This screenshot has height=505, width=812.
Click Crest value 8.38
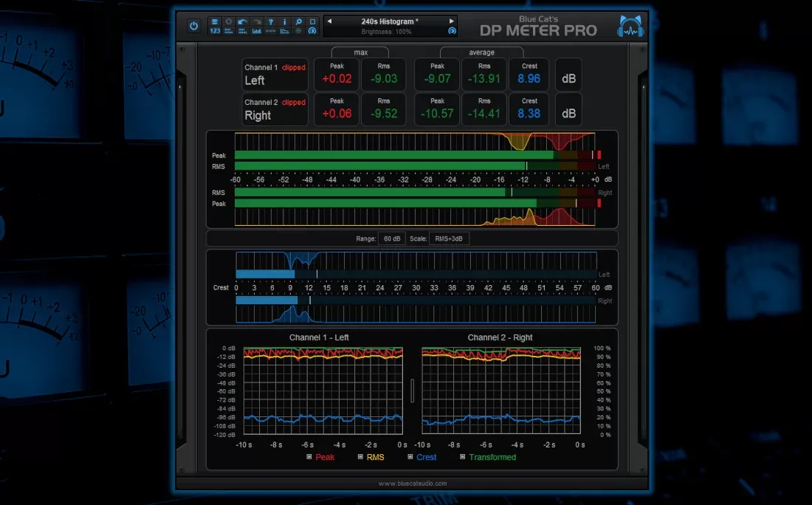click(529, 114)
